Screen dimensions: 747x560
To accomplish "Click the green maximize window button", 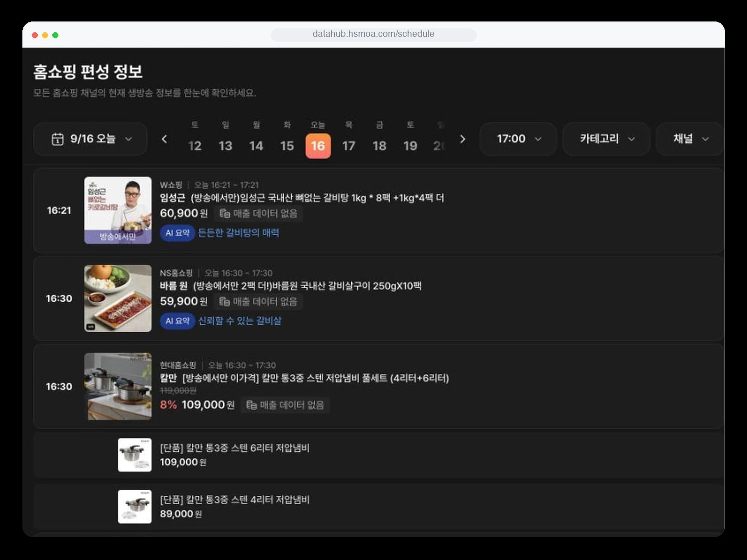I will click(x=55, y=35).
